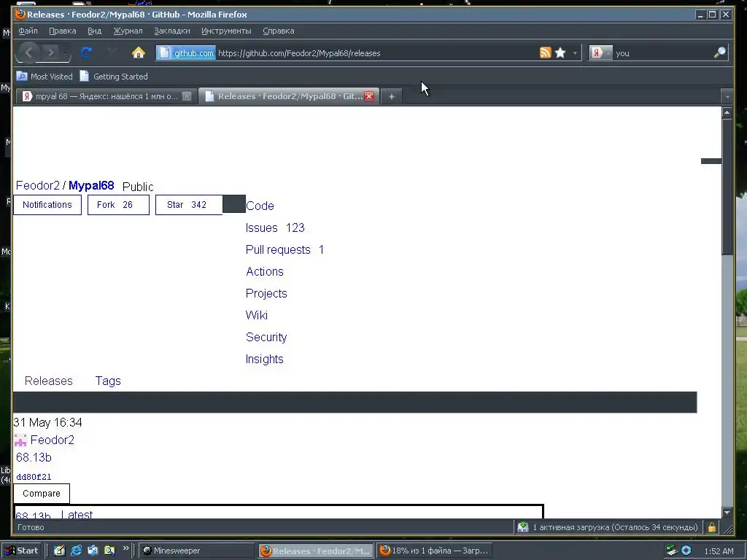Bookmark page with the star icon

click(x=560, y=52)
